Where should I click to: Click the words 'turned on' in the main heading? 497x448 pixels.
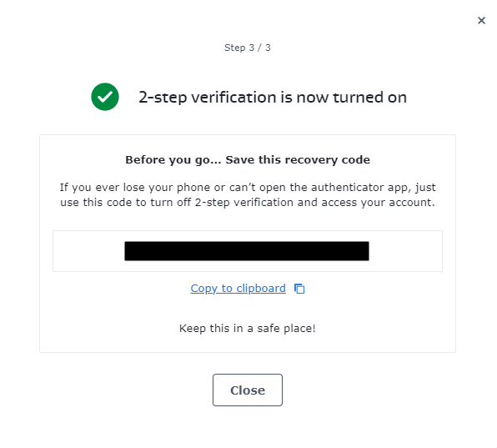coord(370,98)
